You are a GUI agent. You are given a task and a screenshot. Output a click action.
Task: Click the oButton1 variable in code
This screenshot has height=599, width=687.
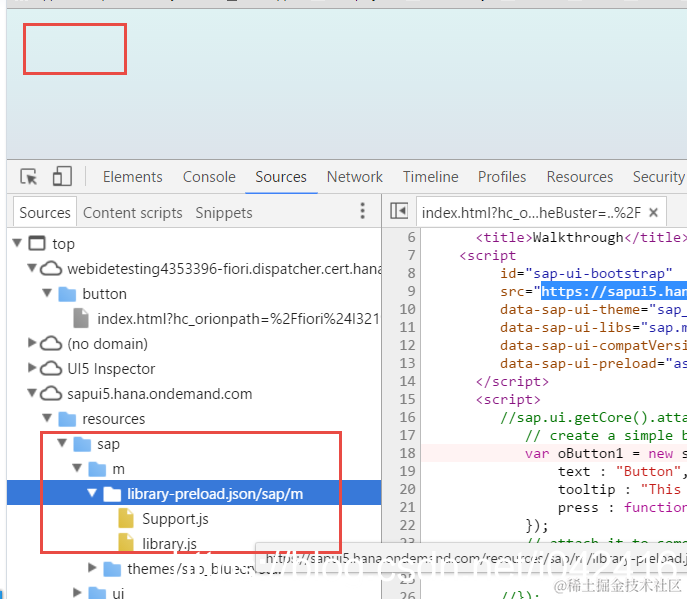(x=590, y=453)
